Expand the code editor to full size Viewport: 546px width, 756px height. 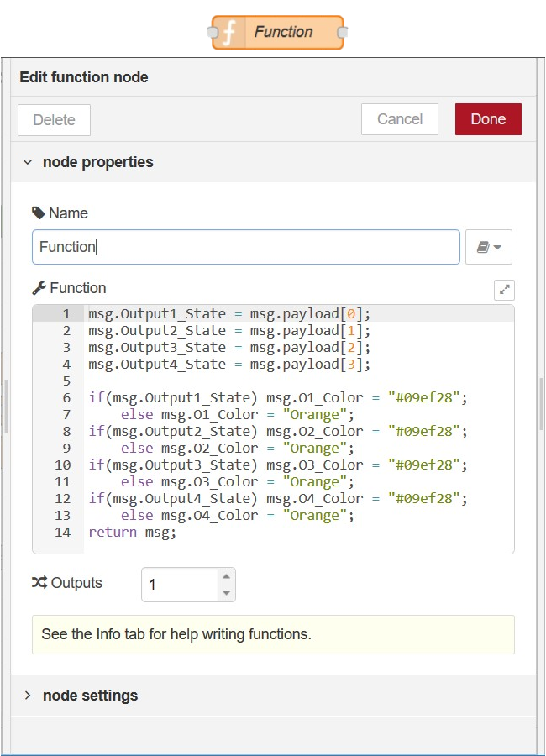tap(504, 290)
